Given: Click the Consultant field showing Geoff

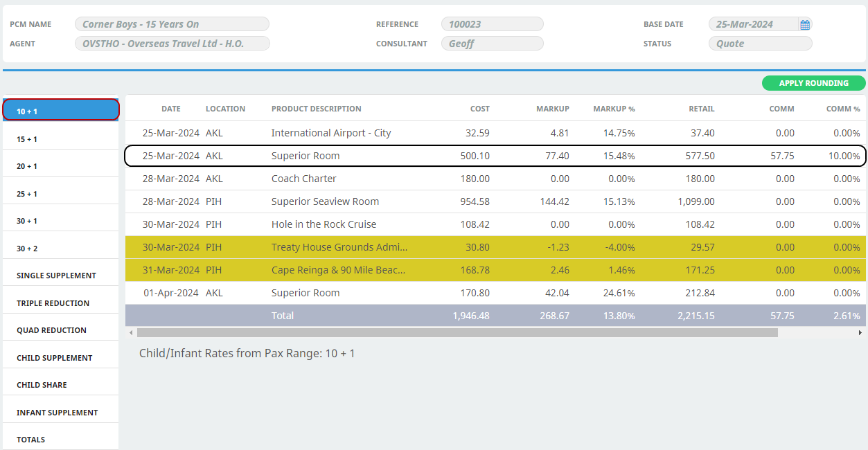Looking at the screenshot, I should tap(492, 44).
